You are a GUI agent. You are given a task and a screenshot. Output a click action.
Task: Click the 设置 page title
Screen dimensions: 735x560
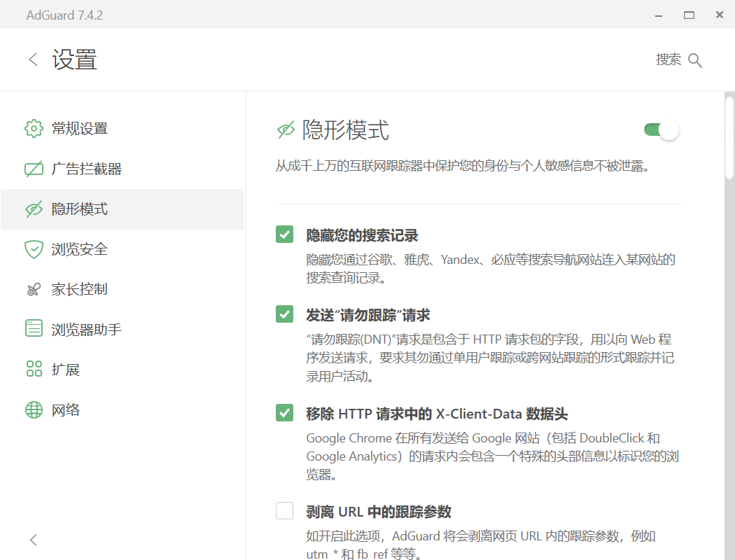74,60
